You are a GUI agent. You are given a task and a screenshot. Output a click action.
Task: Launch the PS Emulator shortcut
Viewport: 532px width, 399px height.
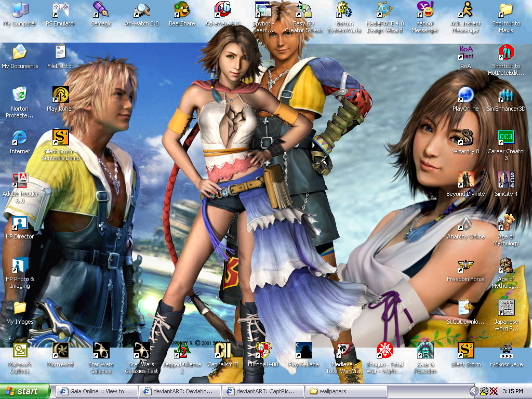(60, 14)
